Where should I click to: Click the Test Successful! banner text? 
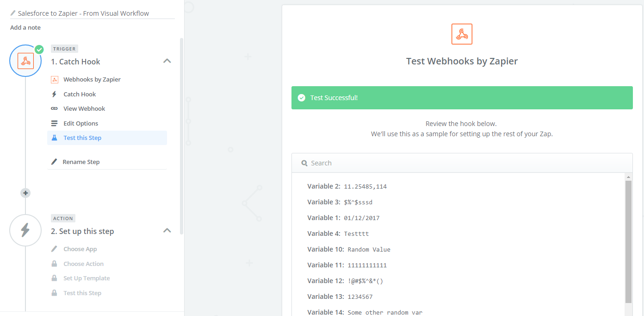[x=334, y=98]
